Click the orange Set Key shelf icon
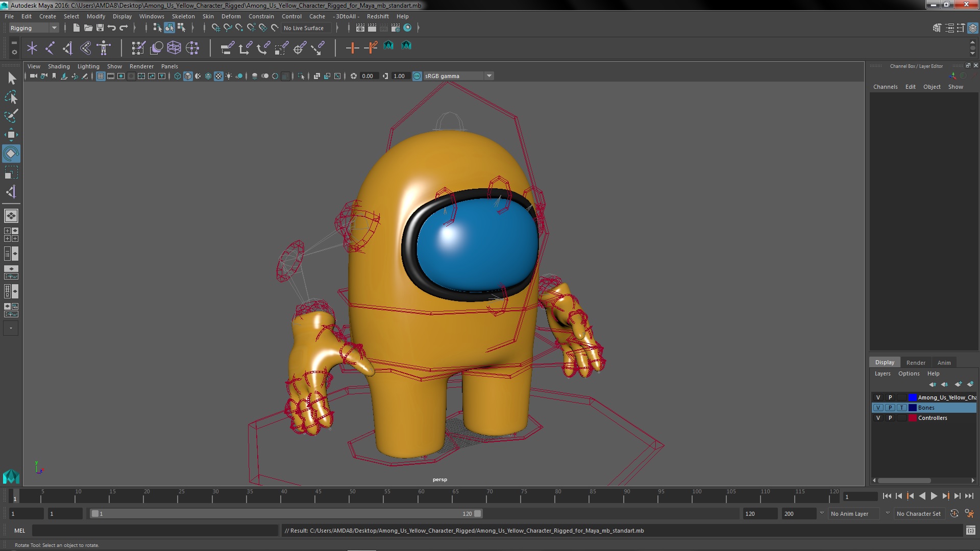 352,48
